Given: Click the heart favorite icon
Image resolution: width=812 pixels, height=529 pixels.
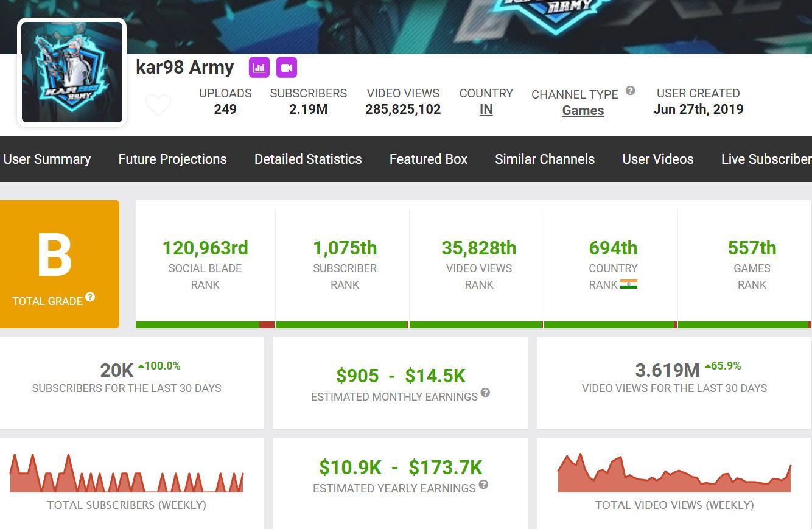Looking at the screenshot, I should coord(158,105).
